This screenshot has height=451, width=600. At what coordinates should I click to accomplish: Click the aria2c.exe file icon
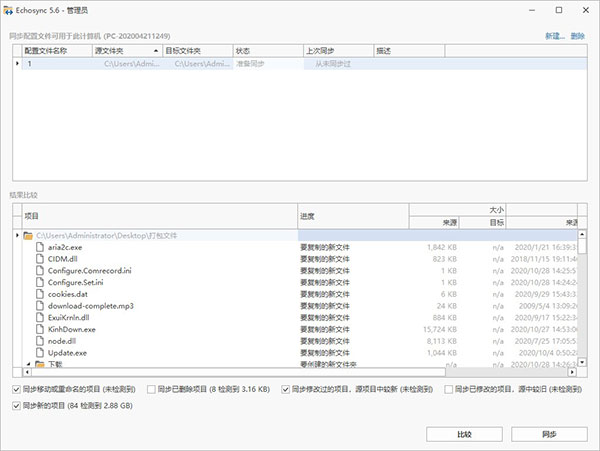41,246
